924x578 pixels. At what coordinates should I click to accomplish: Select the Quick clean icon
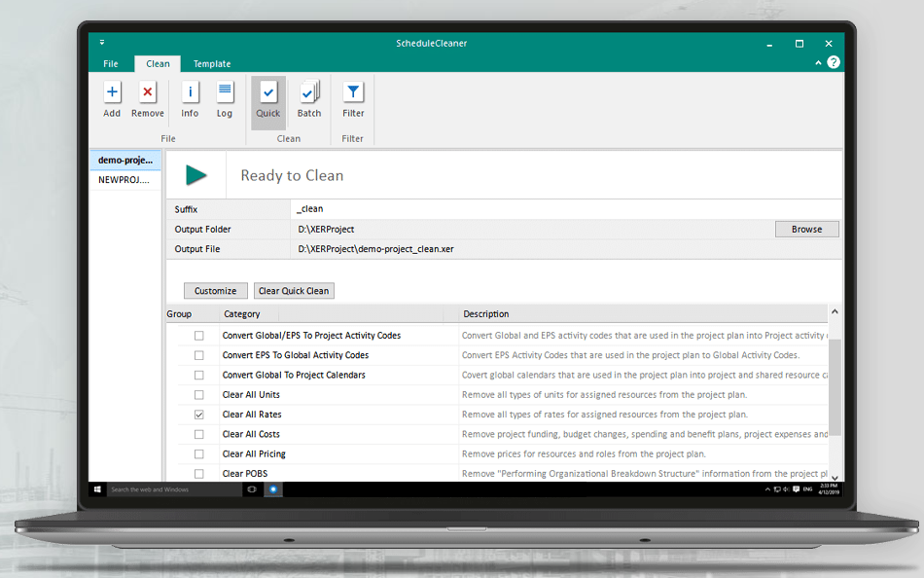coord(268,92)
